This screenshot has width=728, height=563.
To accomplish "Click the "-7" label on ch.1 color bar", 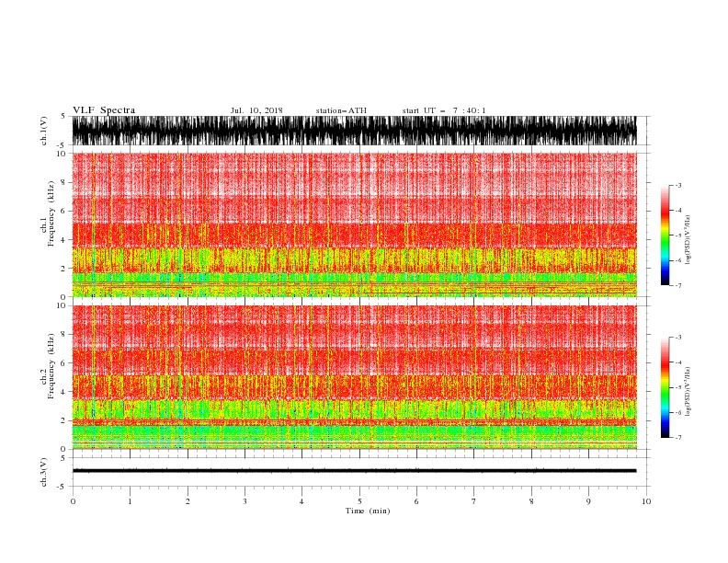I will click(677, 285).
